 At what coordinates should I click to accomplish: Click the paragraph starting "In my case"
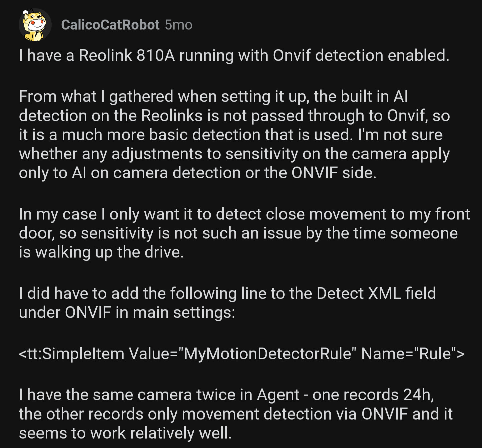244,233
